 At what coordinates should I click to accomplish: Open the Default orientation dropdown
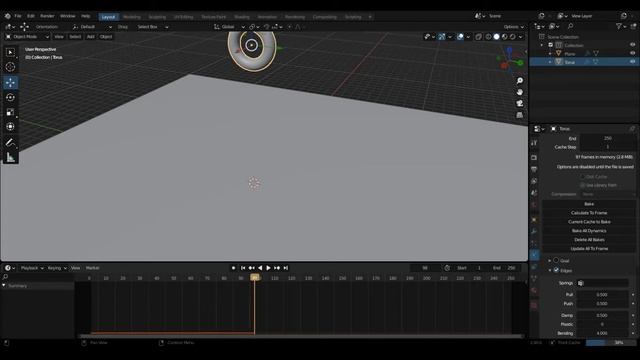tap(92, 27)
